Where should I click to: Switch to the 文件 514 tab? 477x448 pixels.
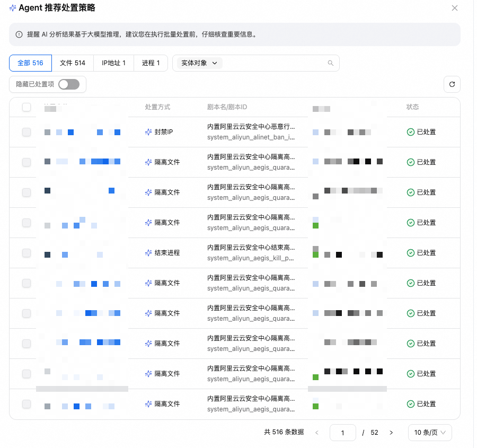click(73, 63)
